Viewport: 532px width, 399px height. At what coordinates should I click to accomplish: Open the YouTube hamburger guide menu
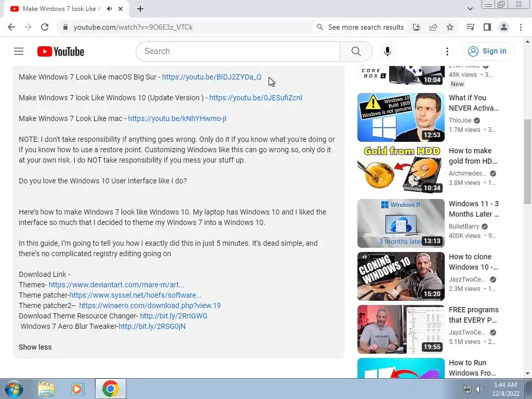(19, 51)
